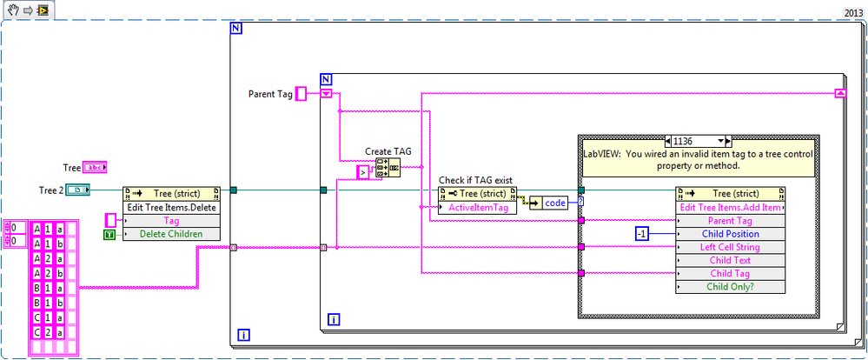Click the Left Cell String tunnel on the case structure
The height and width of the screenshot is (360, 868).
(580, 247)
